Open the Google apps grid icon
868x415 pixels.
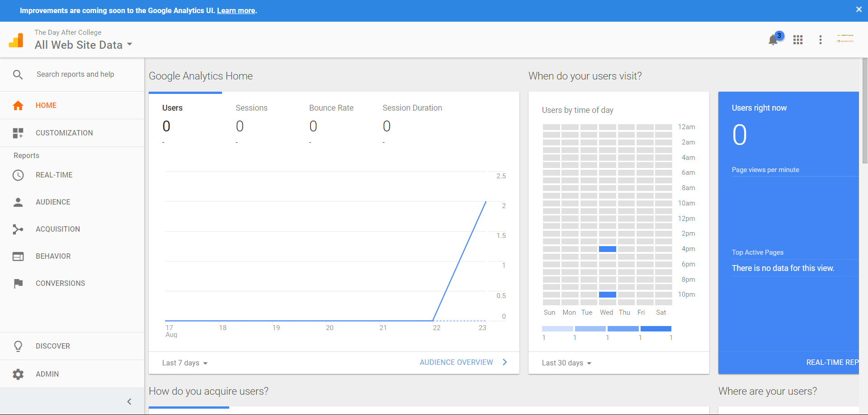click(798, 40)
